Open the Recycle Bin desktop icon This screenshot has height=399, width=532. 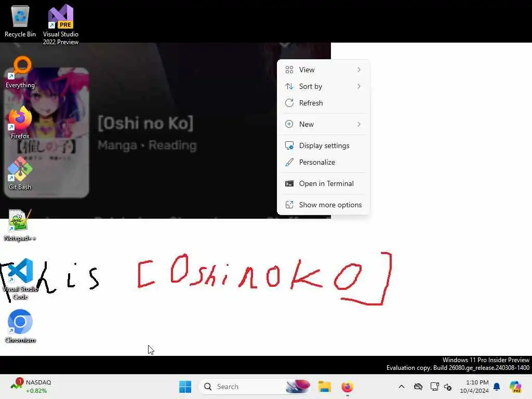pyautogui.click(x=20, y=21)
